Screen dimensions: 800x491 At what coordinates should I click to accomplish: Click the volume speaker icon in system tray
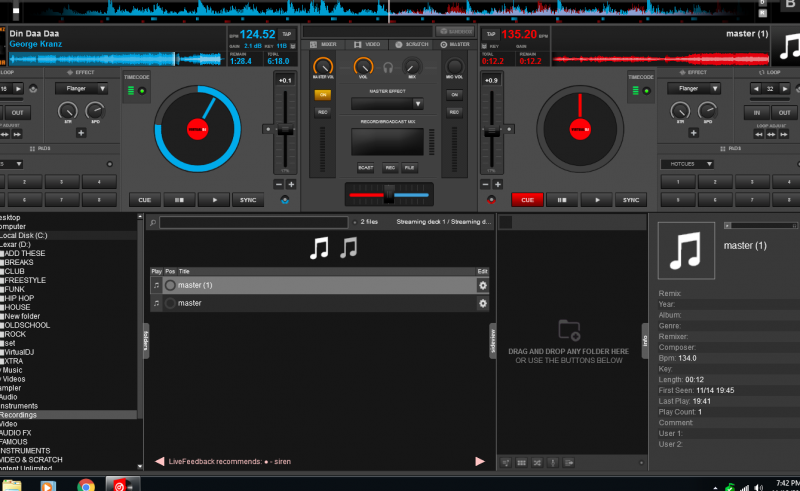coord(759,487)
